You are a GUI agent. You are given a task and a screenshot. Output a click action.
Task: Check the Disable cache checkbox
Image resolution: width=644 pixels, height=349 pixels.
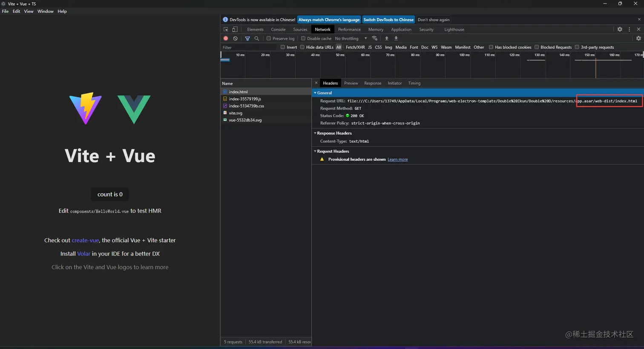(303, 38)
